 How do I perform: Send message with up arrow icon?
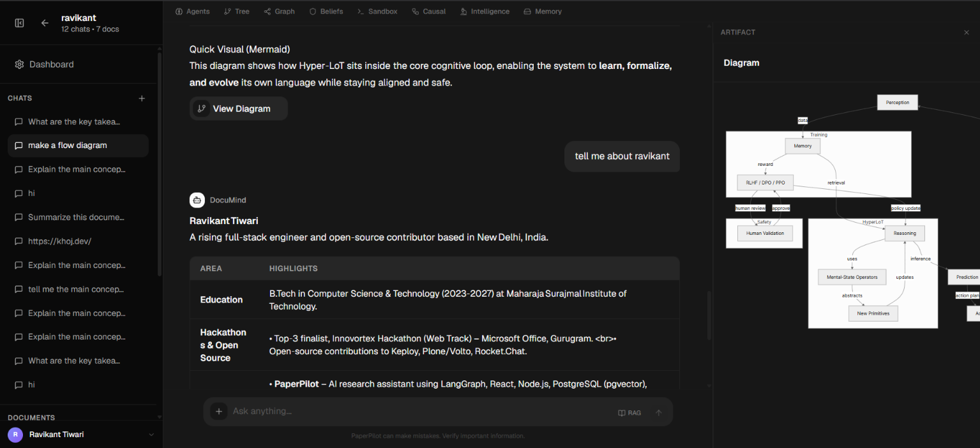point(658,413)
